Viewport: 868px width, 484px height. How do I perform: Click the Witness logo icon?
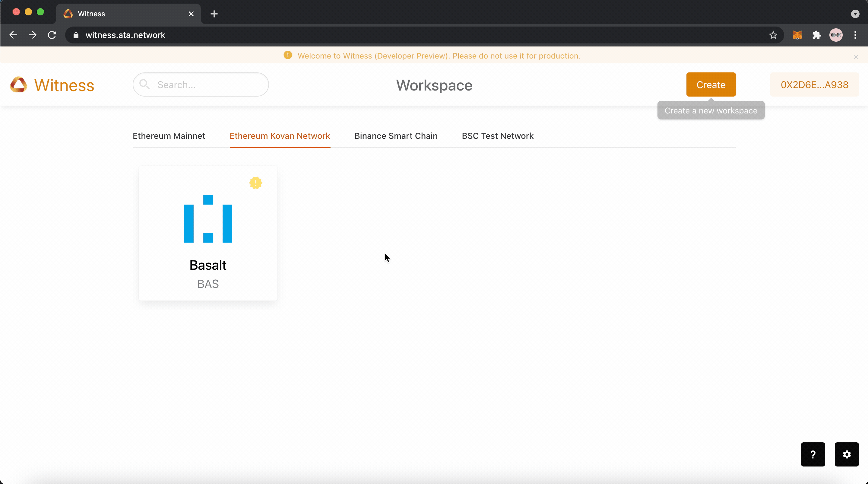18,84
